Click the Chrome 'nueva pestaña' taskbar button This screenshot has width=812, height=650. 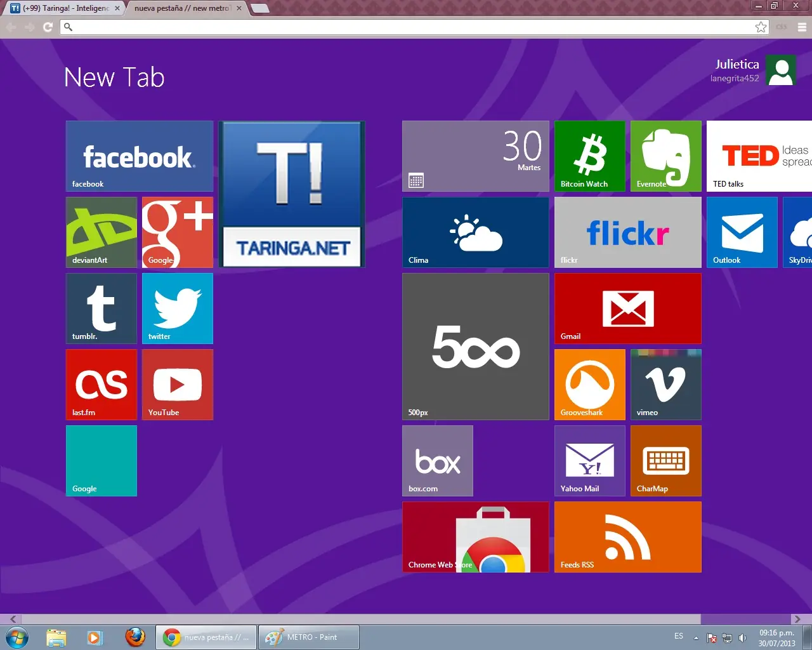click(x=206, y=637)
